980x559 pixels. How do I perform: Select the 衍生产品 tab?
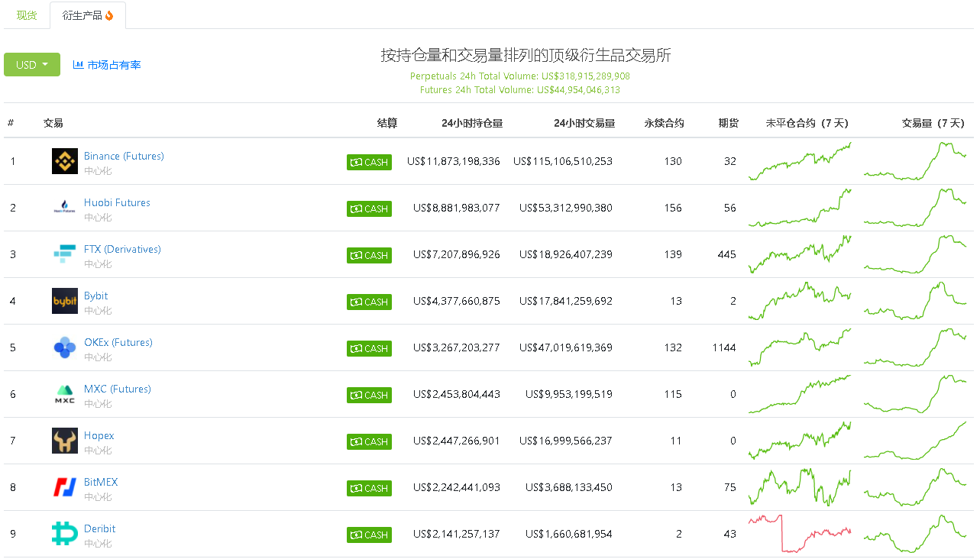coord(88,15)
